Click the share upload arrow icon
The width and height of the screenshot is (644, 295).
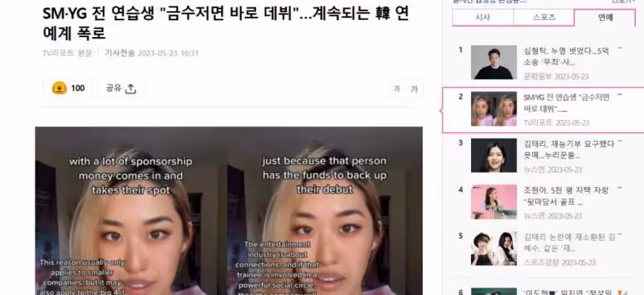(130, 89)
